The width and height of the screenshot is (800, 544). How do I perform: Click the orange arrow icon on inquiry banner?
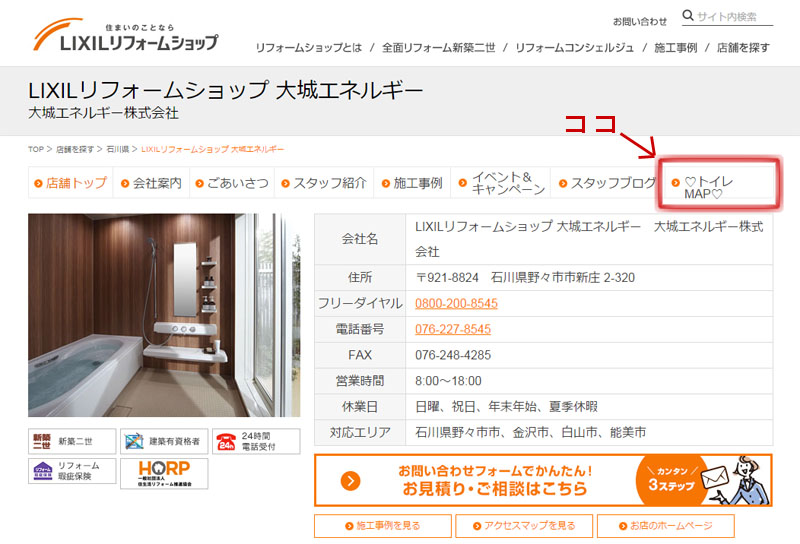coord(351,480)
